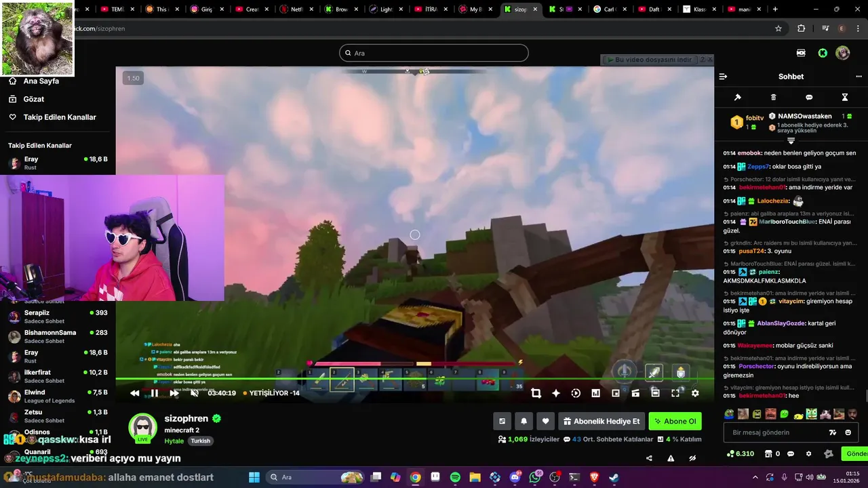Insert the Pepe frog quick emote
The width and height of the screenshot is (868, 488).
coord(729,414)
